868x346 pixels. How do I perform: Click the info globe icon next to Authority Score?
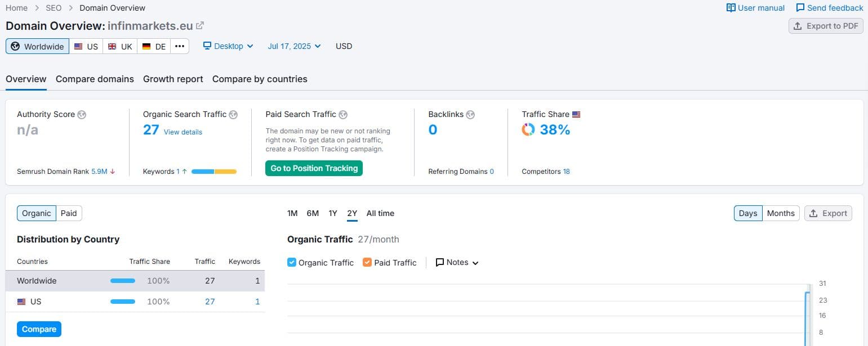(x=82, y=115)
